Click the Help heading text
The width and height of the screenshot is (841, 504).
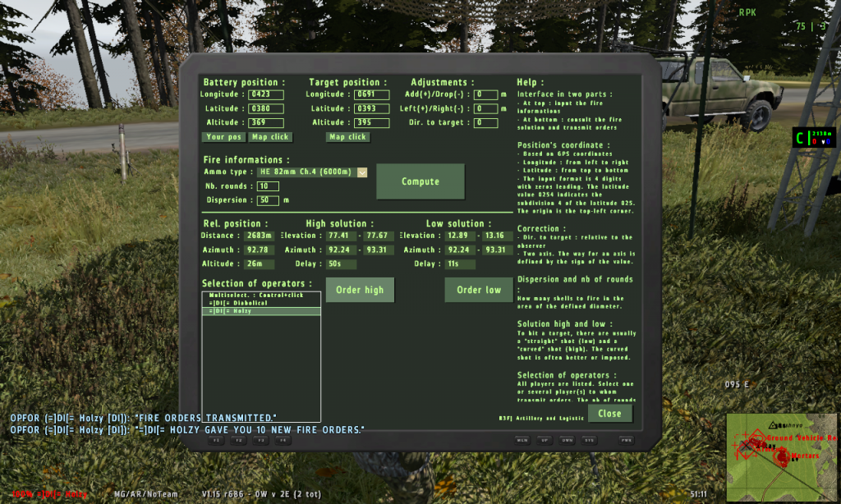[x=530, y=82]
